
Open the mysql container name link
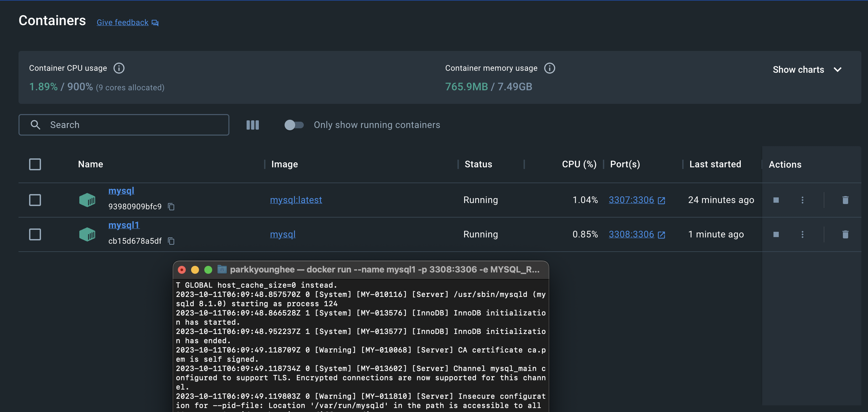tap(121, 191)
